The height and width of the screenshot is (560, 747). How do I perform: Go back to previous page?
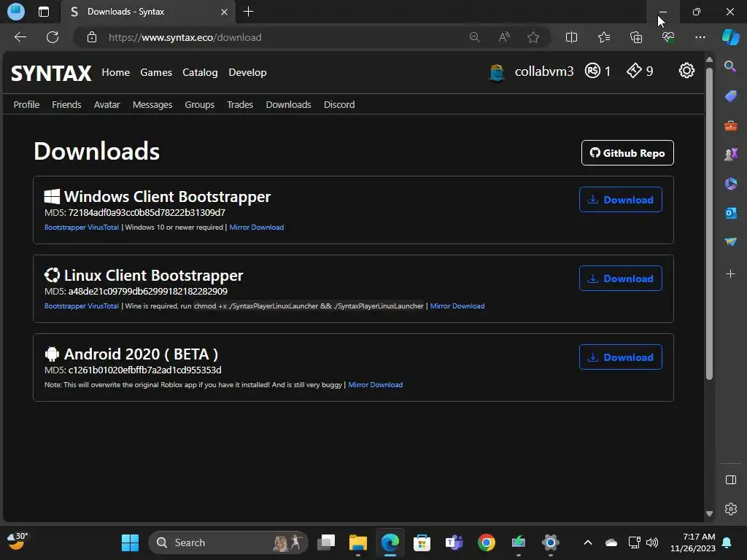[x=20, y=37]
